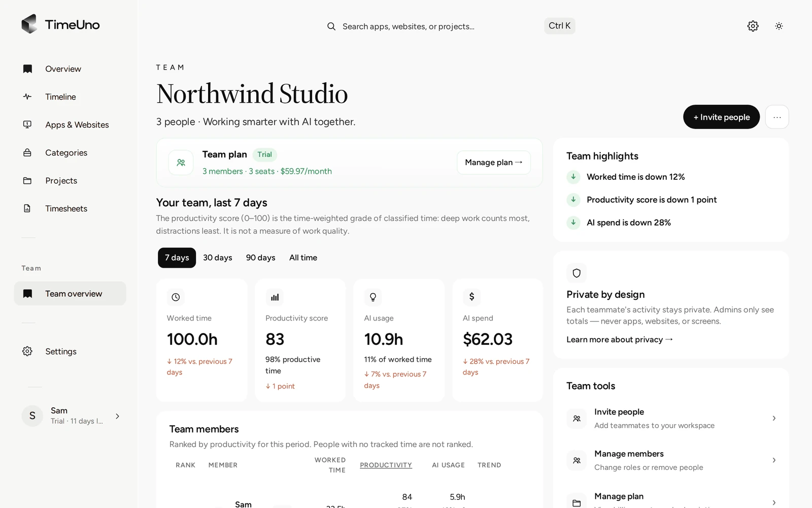The height and width of the screenshot is (508, 812).
Task: Click the down arrow icon beside Productivity score highlight
Action: click(573, 200)
